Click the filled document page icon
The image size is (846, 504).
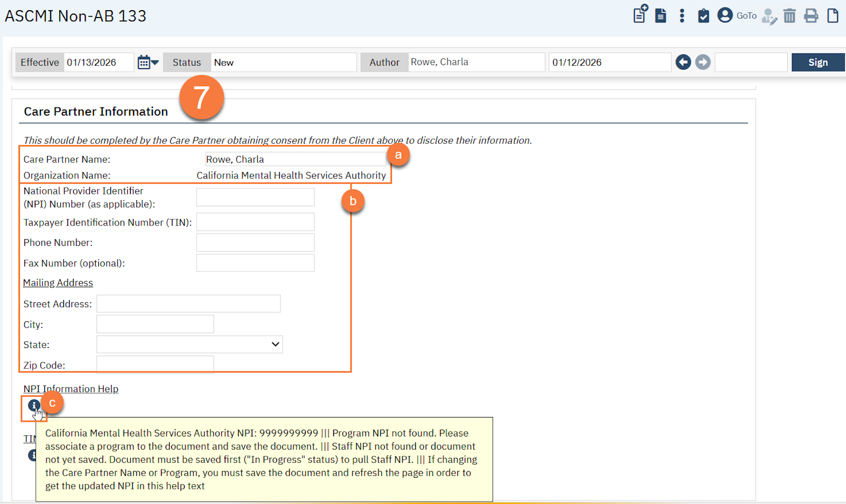[660, 16]
